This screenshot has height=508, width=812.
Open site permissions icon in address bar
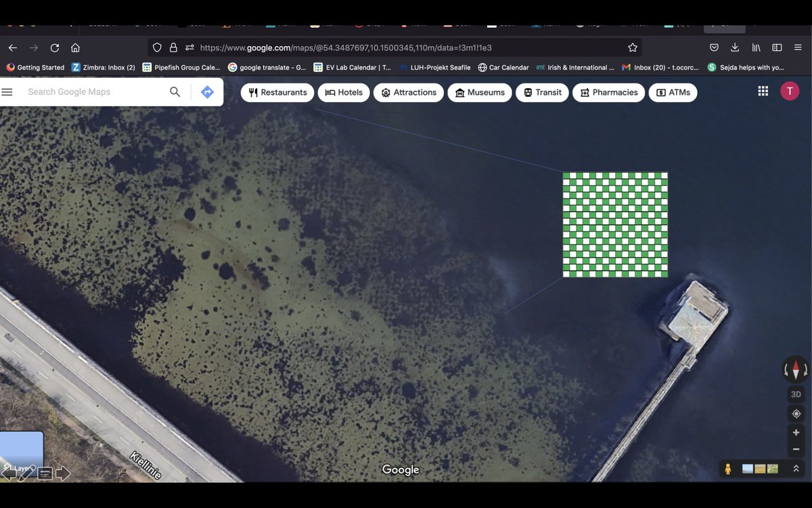pyautogui.click(x=189, y=47)
